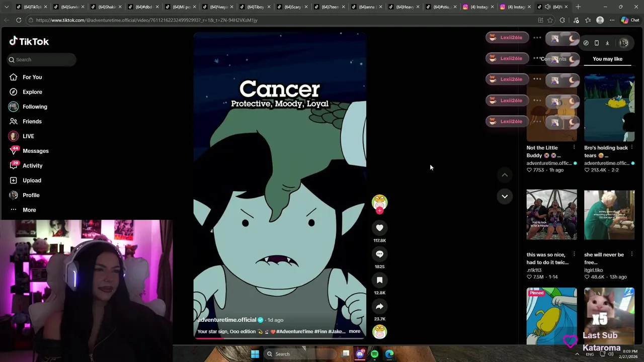Open Activity notifications in sidebar

(32, 165)
